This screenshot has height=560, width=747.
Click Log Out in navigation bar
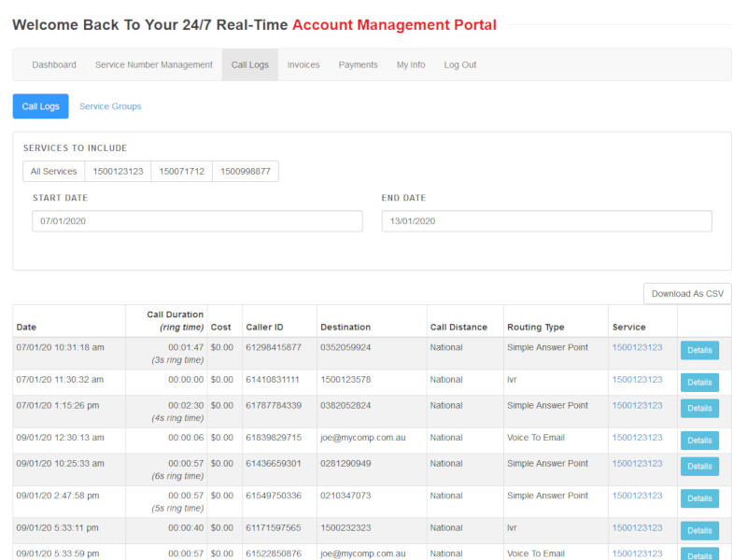coord(460,65)
